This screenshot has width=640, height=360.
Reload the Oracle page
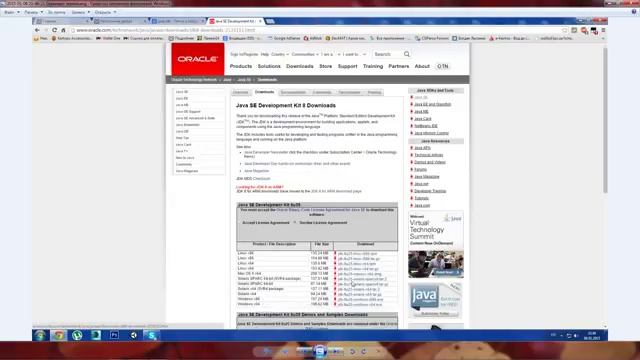[x=54, y=30]
